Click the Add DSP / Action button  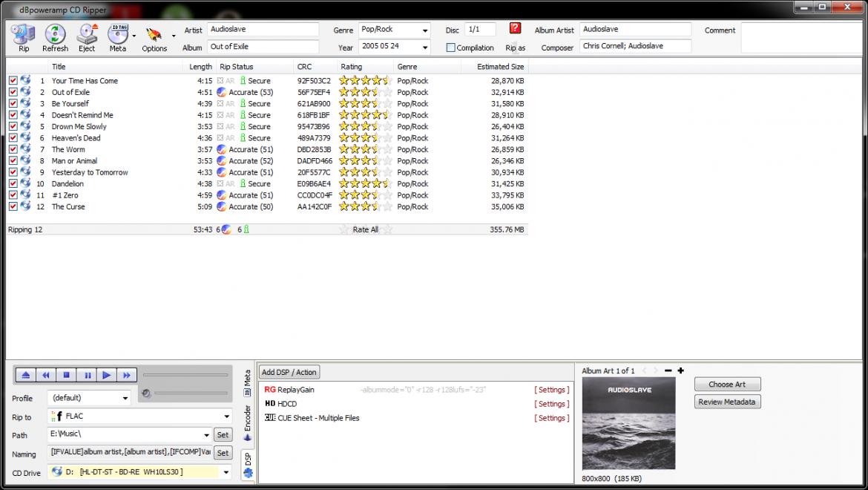[289, 372]
